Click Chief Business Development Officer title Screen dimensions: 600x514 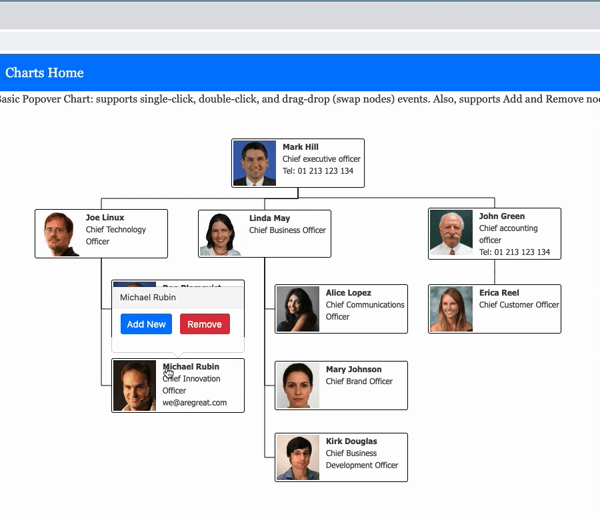[x=362, y=459]
